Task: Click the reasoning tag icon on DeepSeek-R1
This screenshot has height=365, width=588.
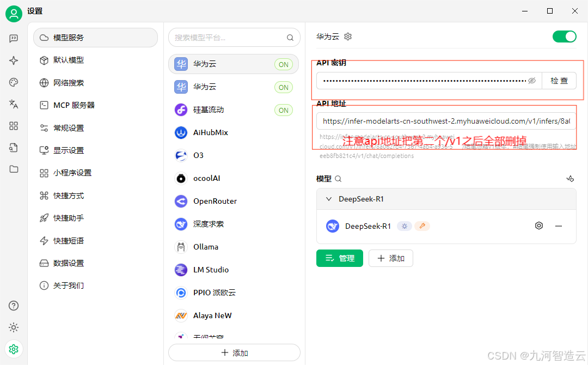Action: point(404,226)
